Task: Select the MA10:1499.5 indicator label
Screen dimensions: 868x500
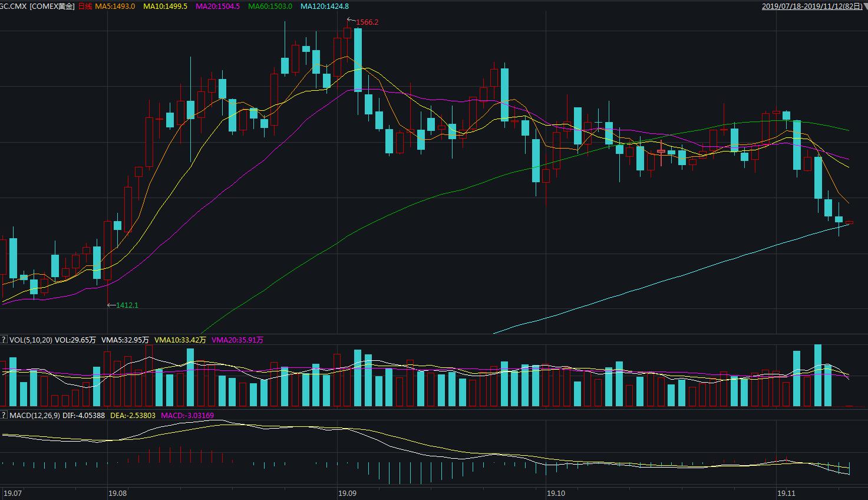Action: [166, 6]
